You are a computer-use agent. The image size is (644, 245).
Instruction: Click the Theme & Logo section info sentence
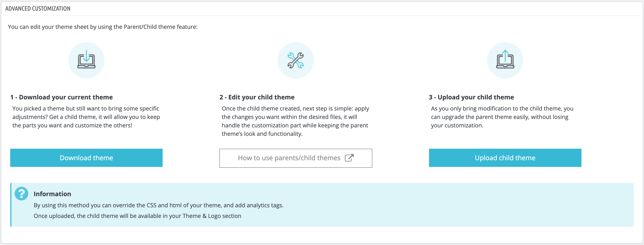point(137,216)
